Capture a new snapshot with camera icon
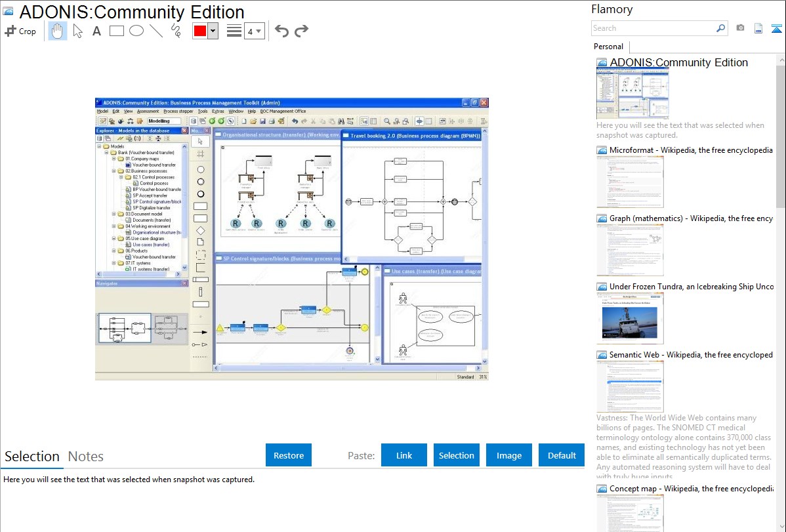 click(740, 28)
